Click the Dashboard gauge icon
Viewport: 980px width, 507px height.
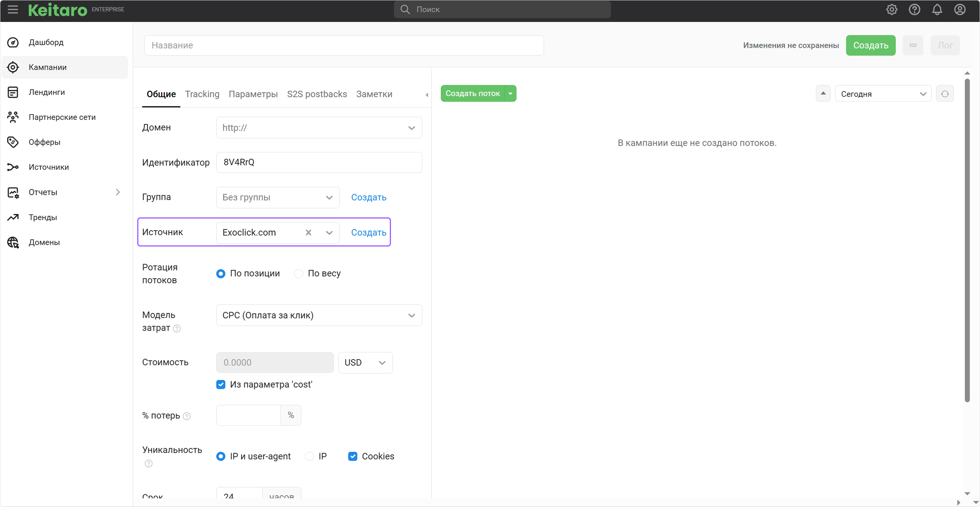point(13,42)
